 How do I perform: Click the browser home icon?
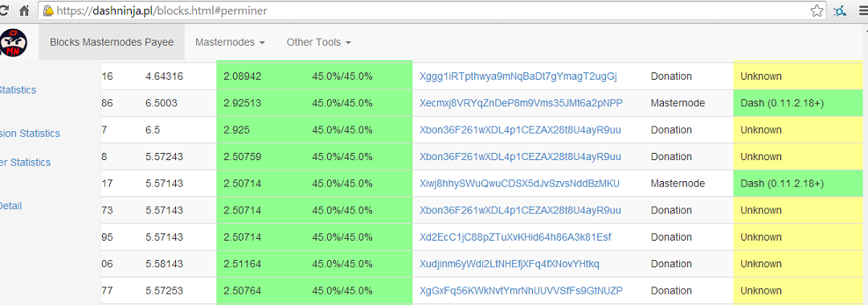(x=23, y=10)
